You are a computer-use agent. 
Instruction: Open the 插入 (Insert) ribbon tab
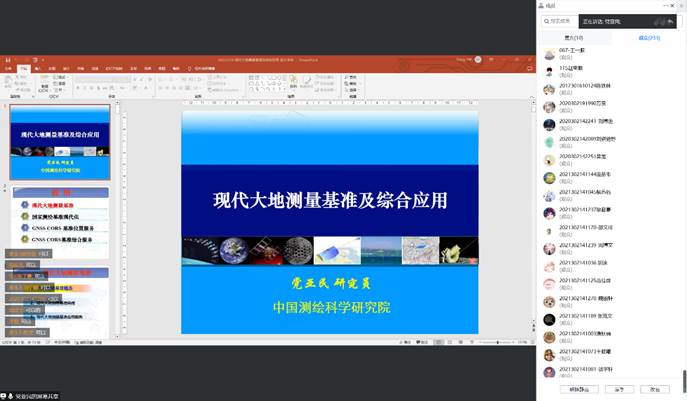(x=38, y=68)
